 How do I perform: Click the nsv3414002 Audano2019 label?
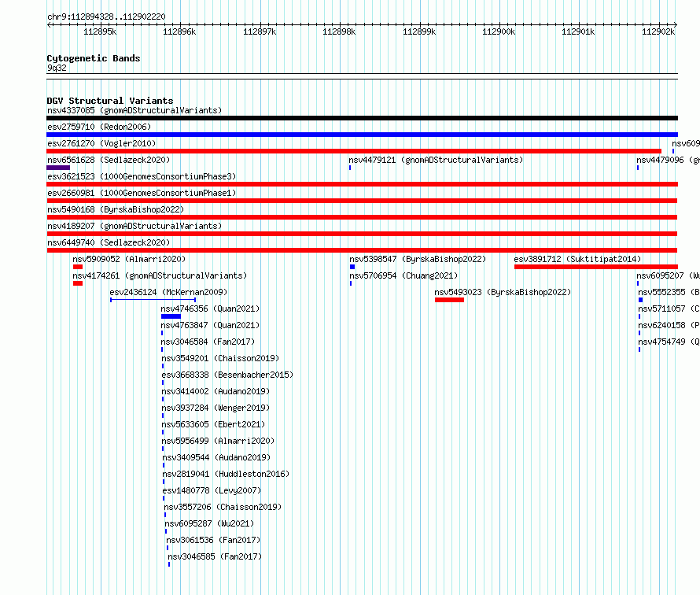(216, 391)
